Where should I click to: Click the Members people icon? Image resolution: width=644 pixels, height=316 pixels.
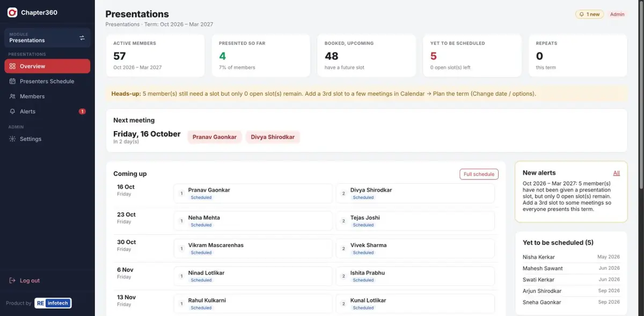click(12, 96)
